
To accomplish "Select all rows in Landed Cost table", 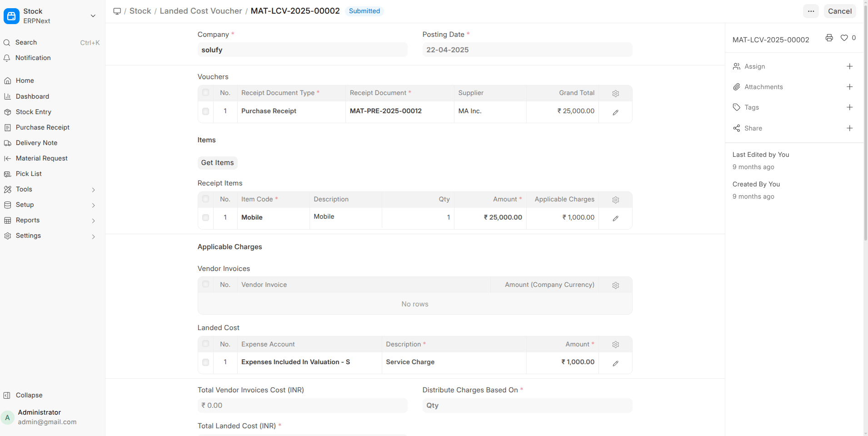I will point(205,344).
